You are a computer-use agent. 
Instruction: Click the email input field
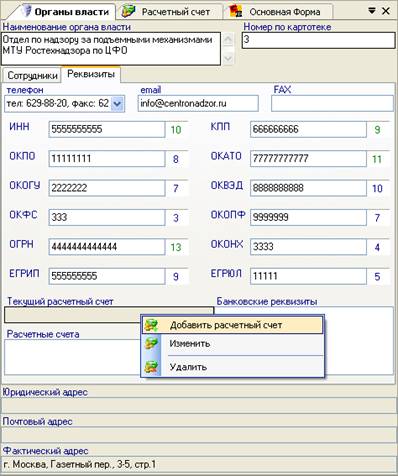(198, 103)
